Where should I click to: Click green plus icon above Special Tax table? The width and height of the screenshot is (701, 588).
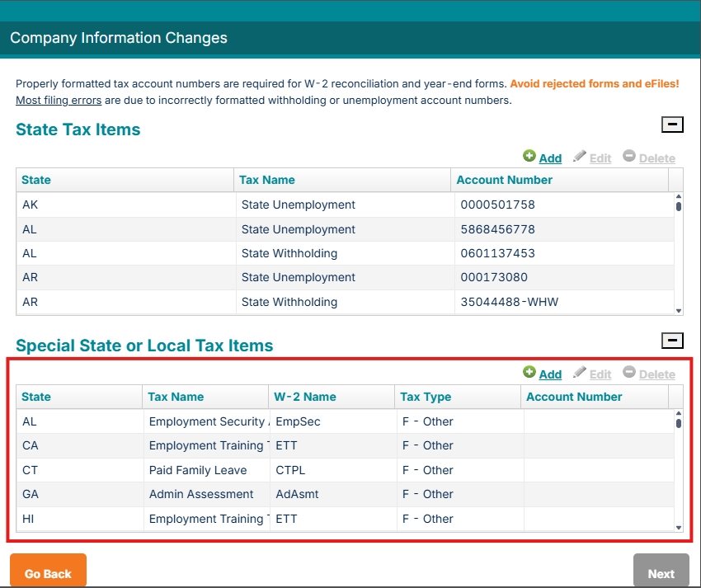(529, 372)
